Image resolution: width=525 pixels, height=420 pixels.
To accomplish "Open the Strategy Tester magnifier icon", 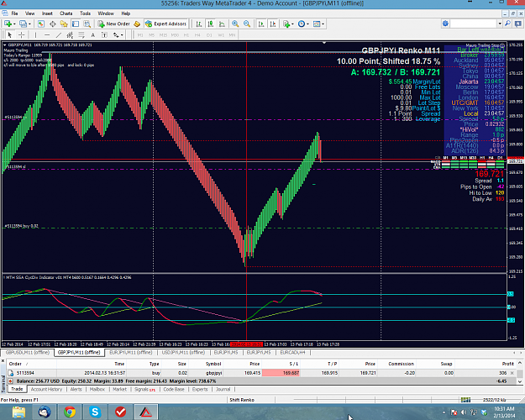I will click(x=87, y=24).
